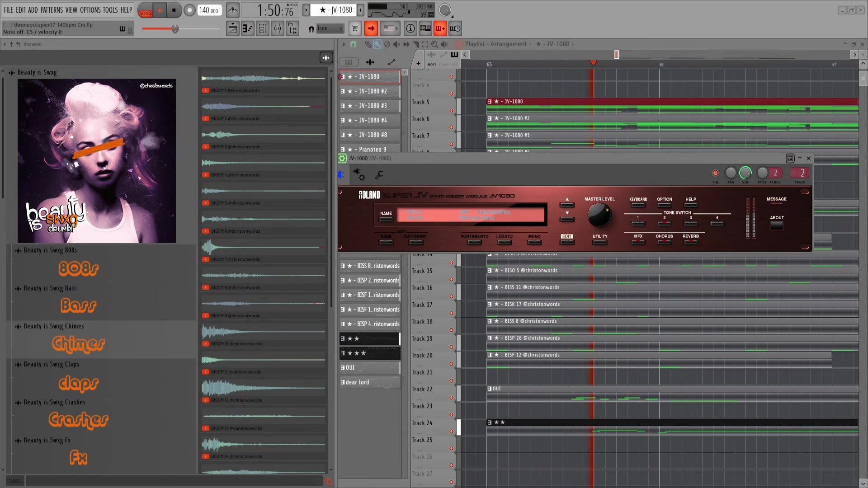Open the ADD menu

click(33, 10)
